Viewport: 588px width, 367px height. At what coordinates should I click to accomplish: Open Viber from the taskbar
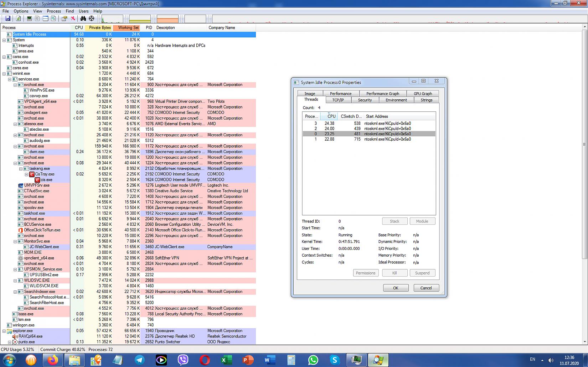(183, 360)
